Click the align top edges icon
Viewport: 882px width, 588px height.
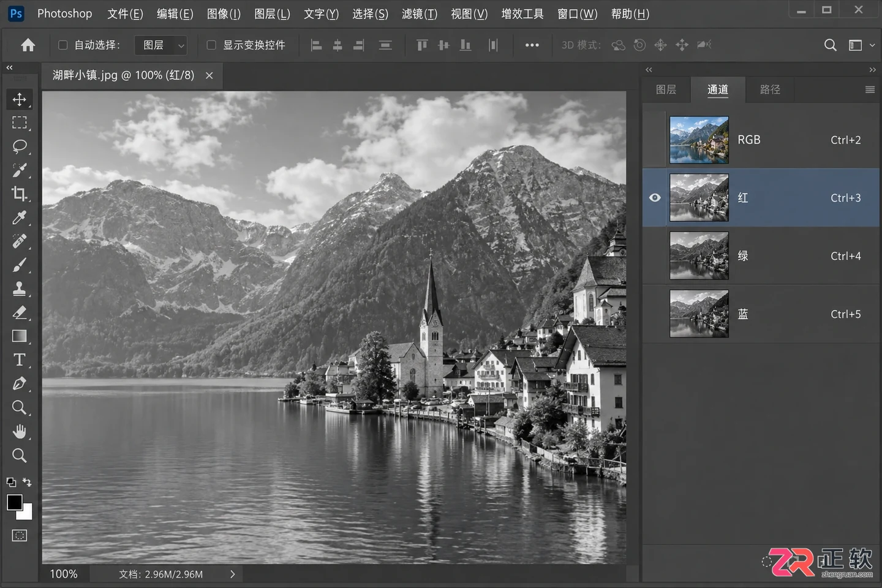click(x=422, y=45)
